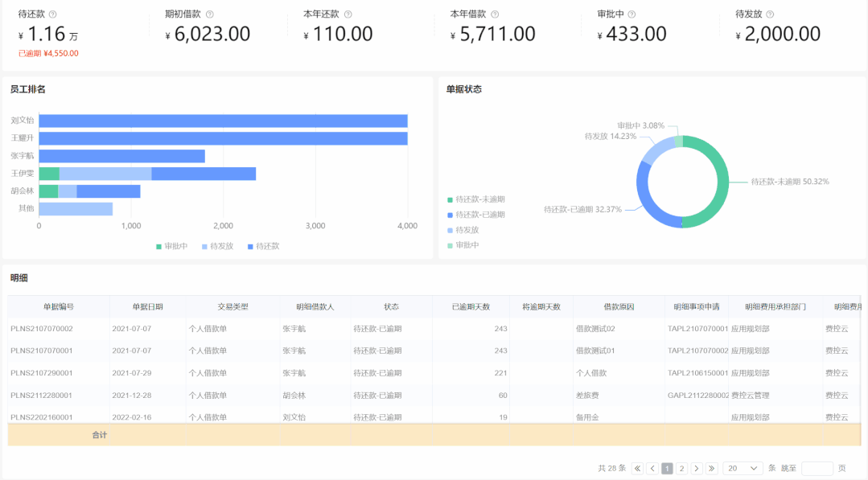Go to the last page of results

[x=711, y=468]
